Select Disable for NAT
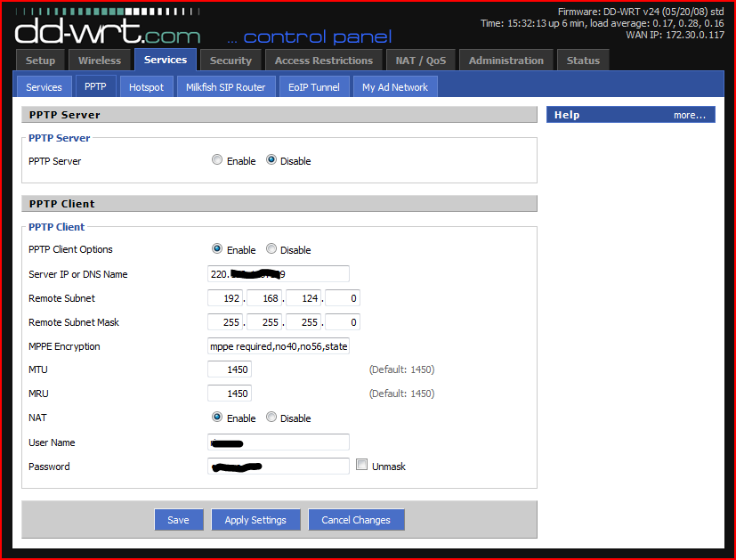736x560 pixels. (x=271, y=417)
